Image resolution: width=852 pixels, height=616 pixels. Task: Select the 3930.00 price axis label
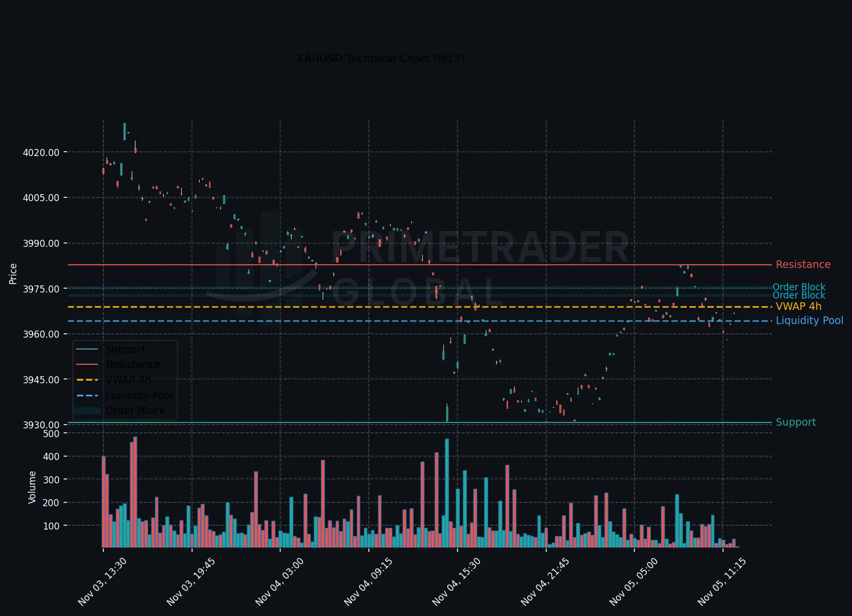click(41, 425)
